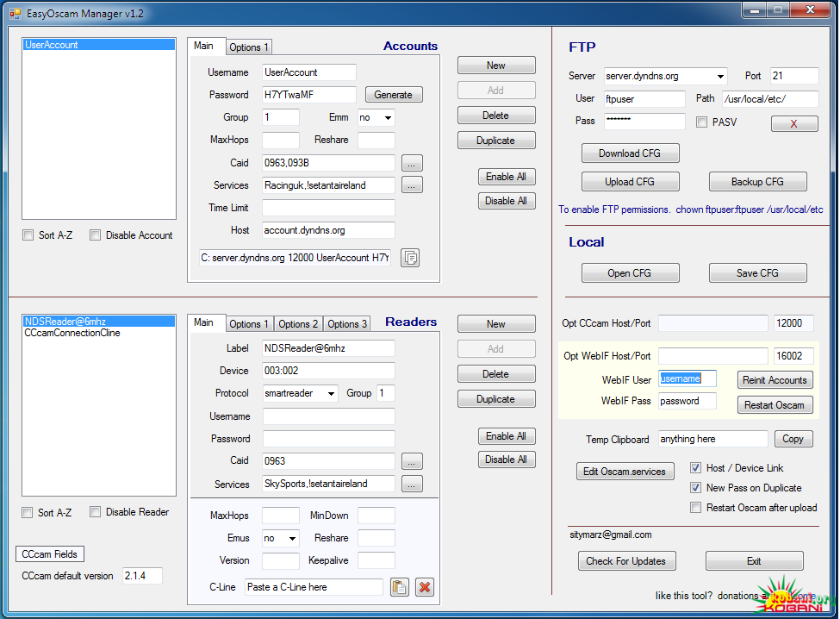This screenshot has height=619, width=840.
Task: Click the C-Line paste field
Action: [314, 587]
